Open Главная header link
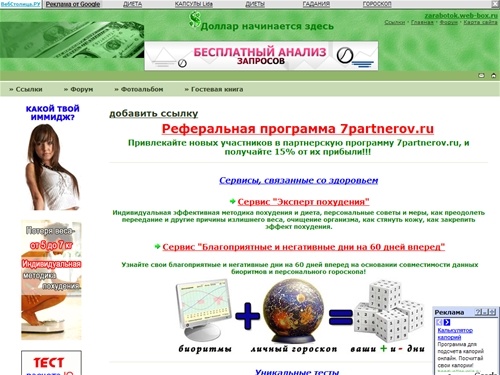This screenshot has width=500, height=375. point(422,22)
